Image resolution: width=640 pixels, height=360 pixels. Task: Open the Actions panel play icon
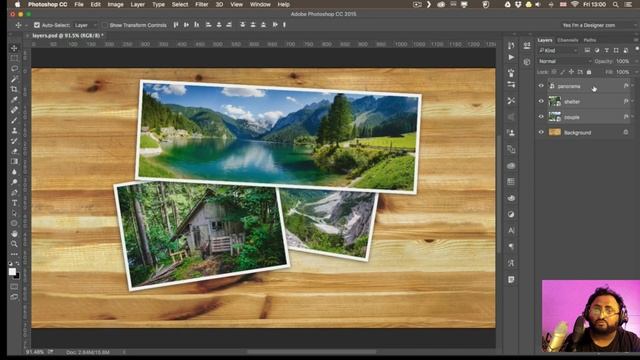click(511, 58)
